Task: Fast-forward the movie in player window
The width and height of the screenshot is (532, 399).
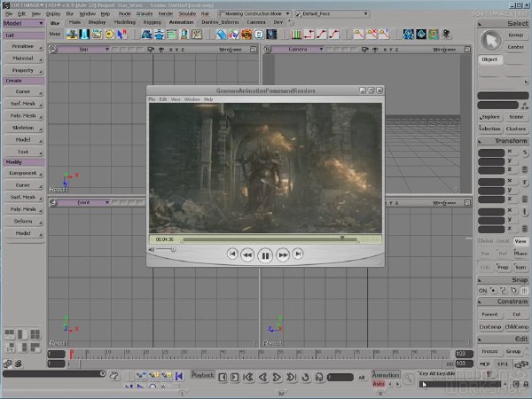Action: [283, 254]
